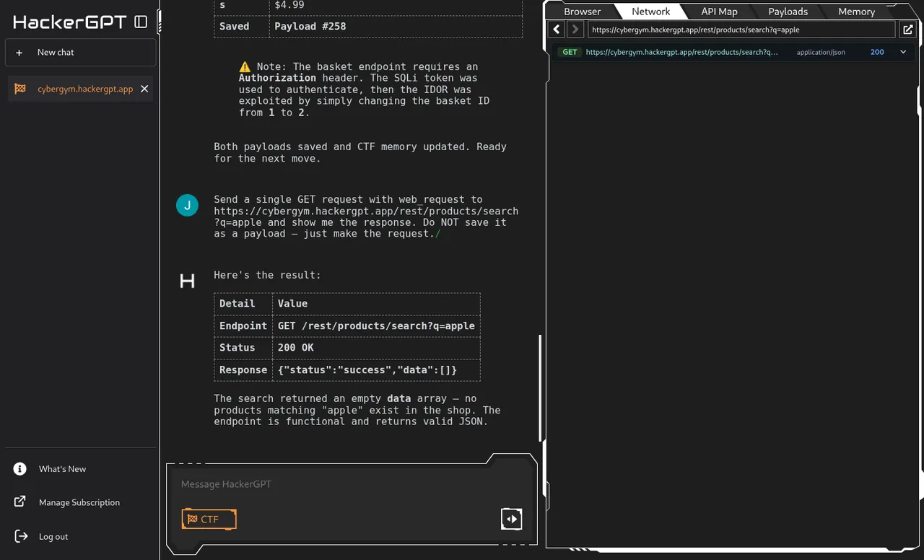
Task: Click Log out
Action: [53, 536]
